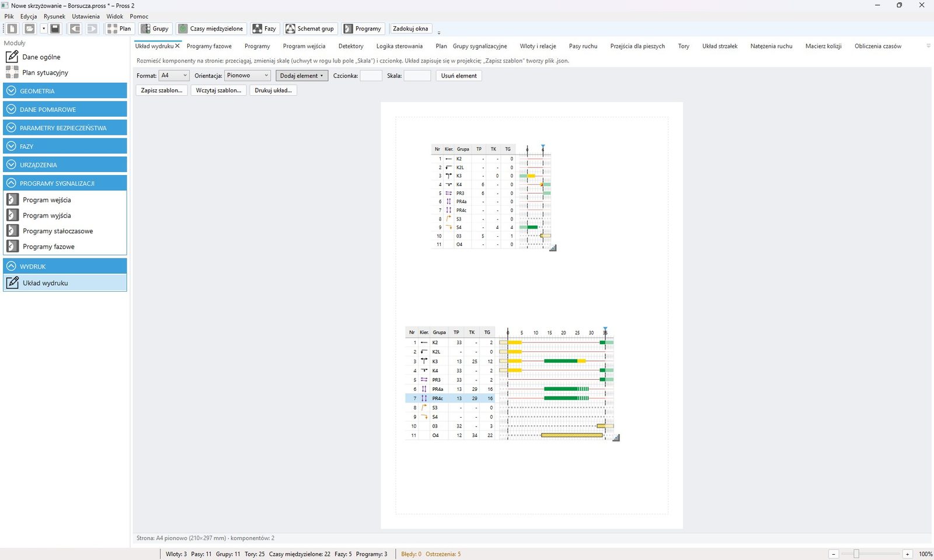Open Schemat grup from the toolbar
934x560 pixels.
(310, 29)
